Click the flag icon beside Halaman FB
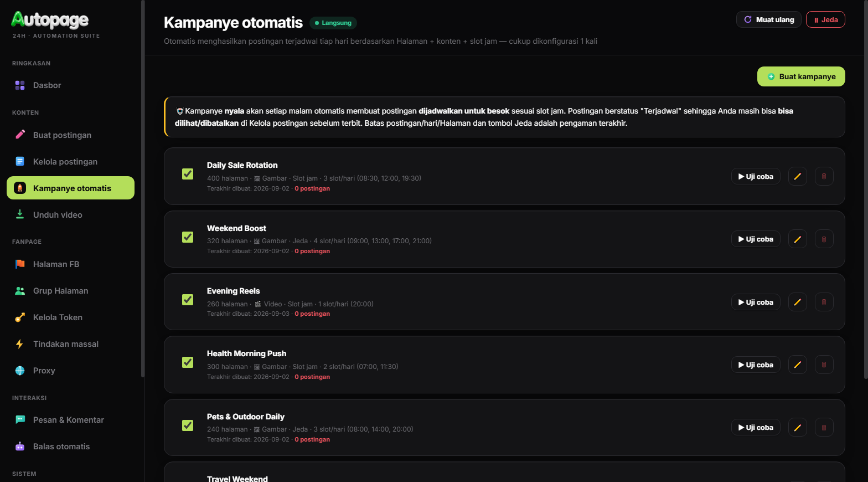 click(20, 264)
